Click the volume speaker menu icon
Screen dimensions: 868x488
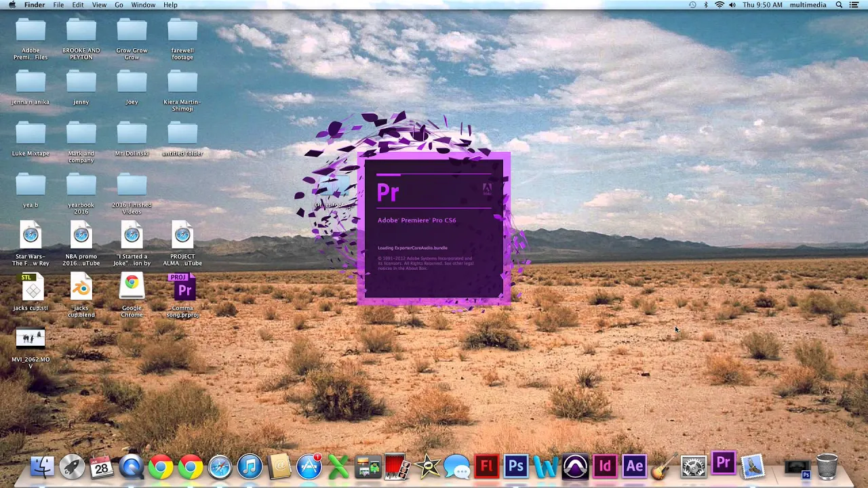pos(732,5)
